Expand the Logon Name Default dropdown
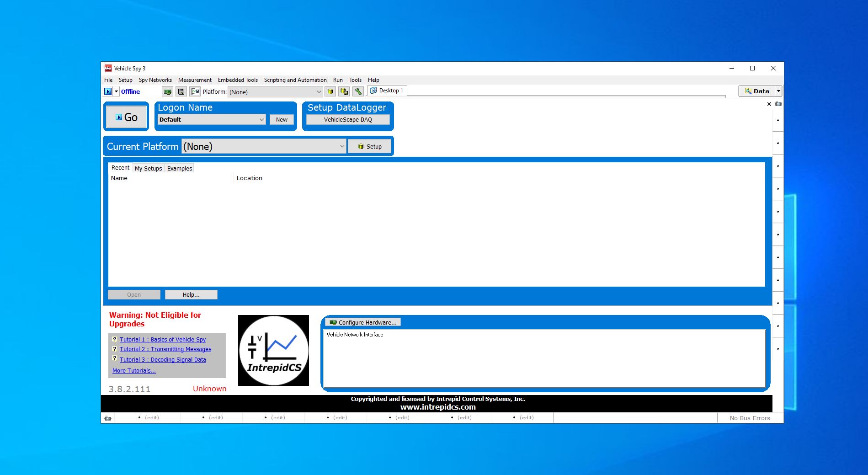 tap(261, 119)
